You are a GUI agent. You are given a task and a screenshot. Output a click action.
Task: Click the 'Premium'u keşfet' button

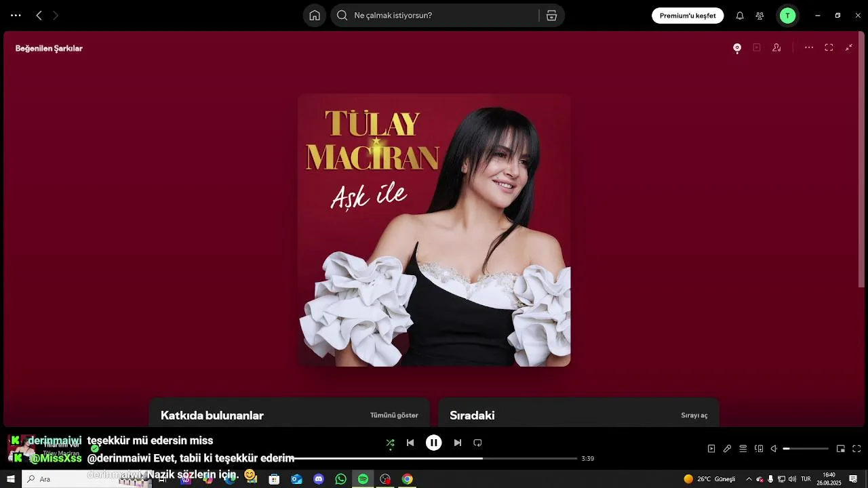tap(688, 16)
